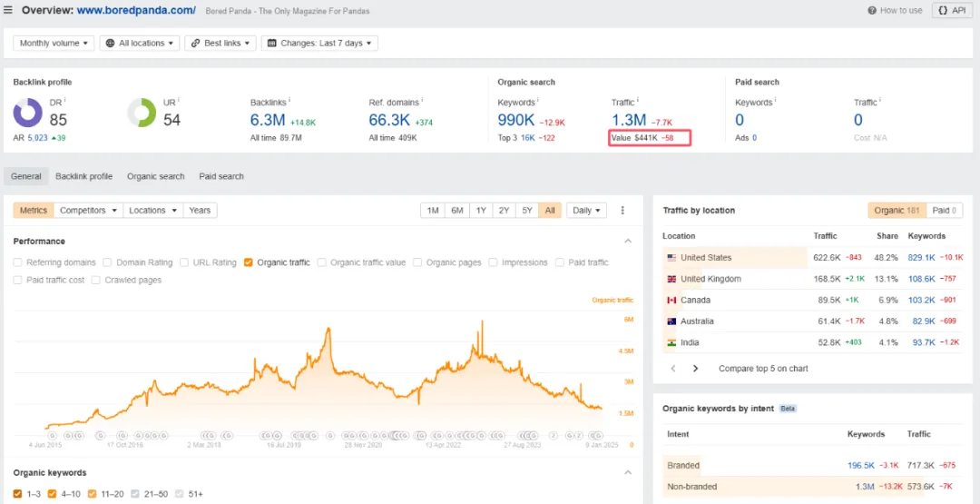Switch to the Paid search tab

click(221, 176)
